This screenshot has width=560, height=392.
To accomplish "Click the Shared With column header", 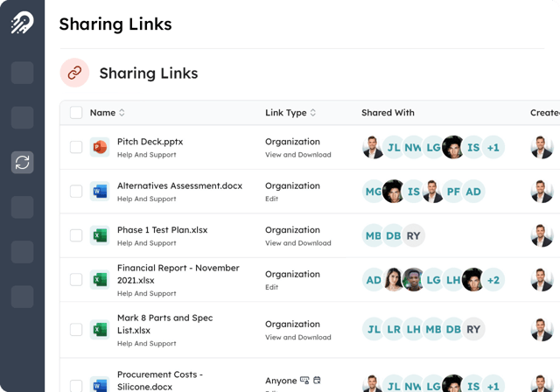I will [388, 113].
